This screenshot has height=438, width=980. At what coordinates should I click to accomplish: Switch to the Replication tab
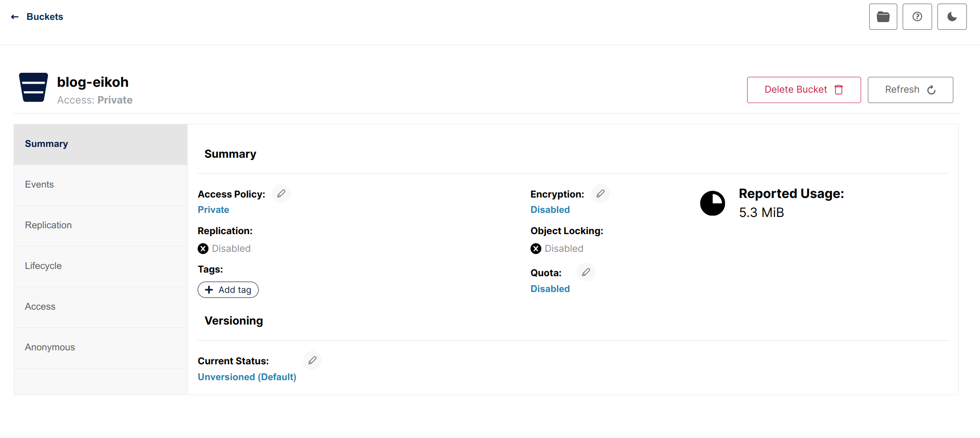[48, 225]
